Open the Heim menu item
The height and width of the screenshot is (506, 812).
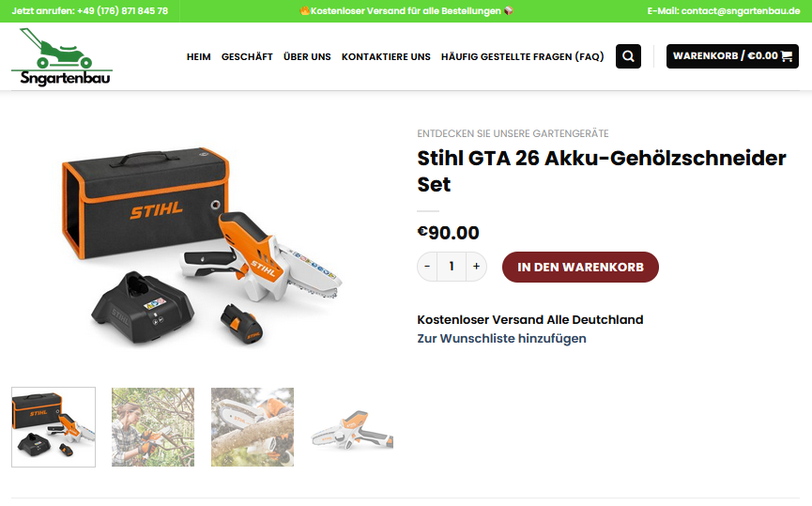point(199,57)
